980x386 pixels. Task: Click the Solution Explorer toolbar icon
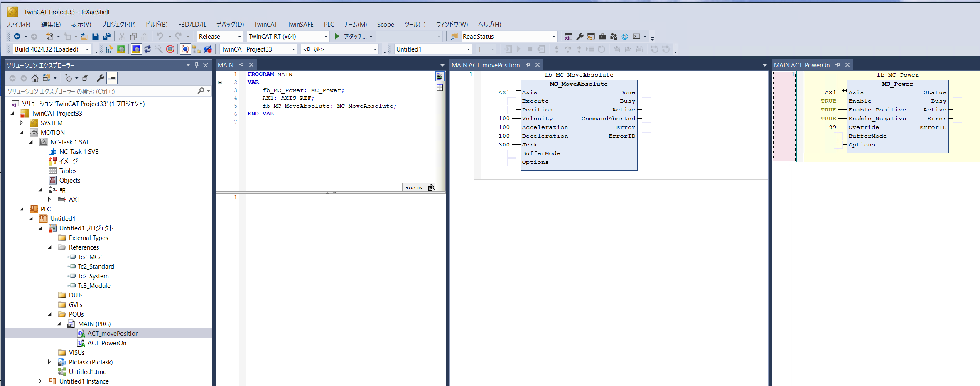[568, 37]
